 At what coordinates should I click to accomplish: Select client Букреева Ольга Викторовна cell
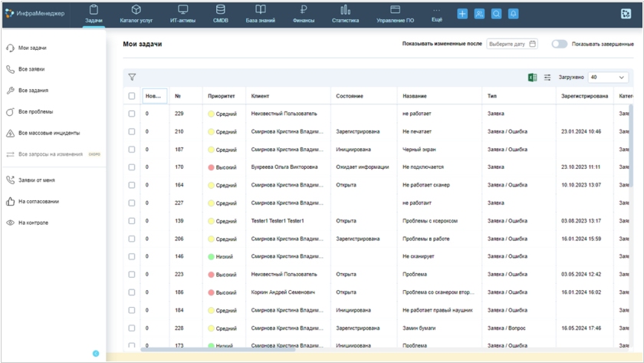tap(284, 167)
